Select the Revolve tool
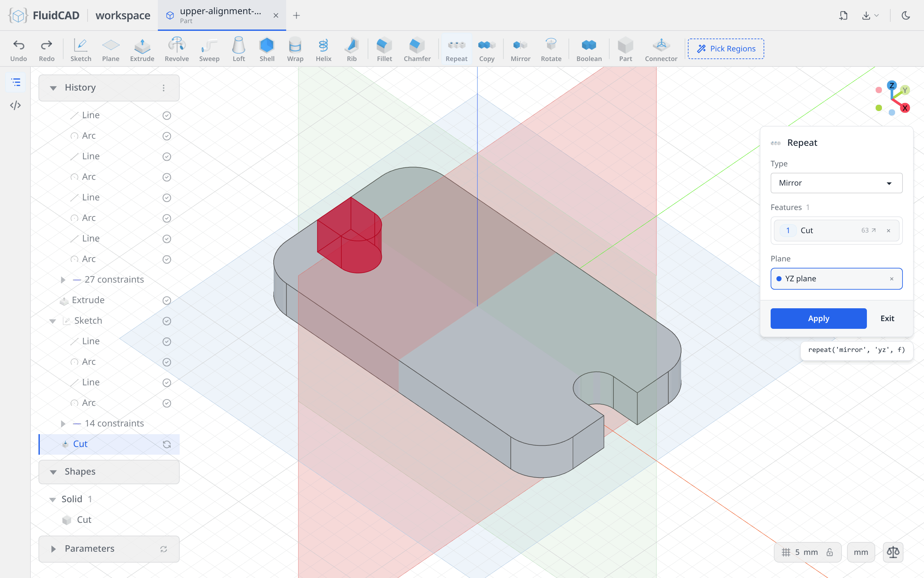This screenshot has width=924, height=578. (x=177, y=49)
